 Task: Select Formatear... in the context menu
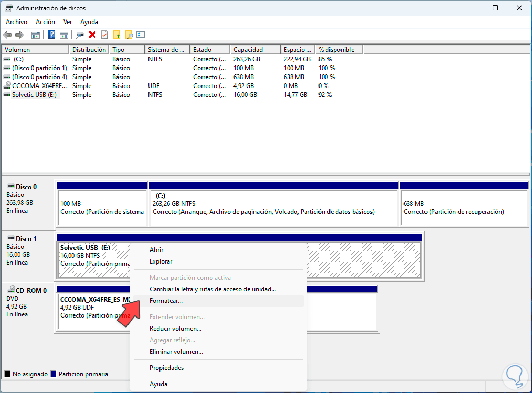point(219,301)
